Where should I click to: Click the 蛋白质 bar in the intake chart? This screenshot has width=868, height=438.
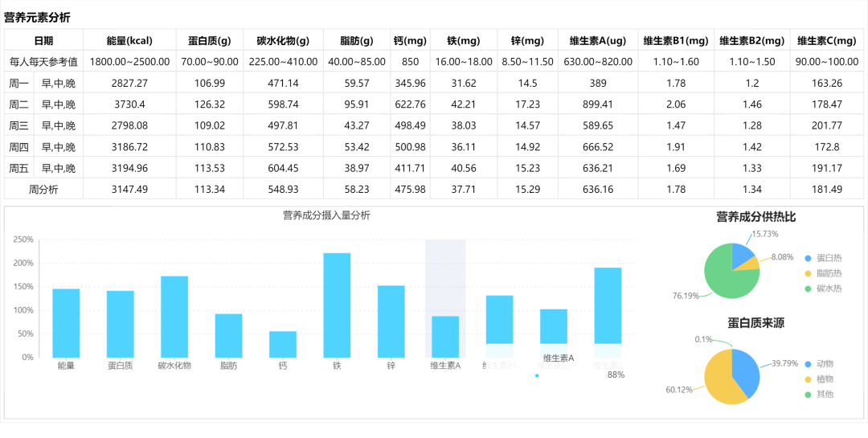click(120, 325)
